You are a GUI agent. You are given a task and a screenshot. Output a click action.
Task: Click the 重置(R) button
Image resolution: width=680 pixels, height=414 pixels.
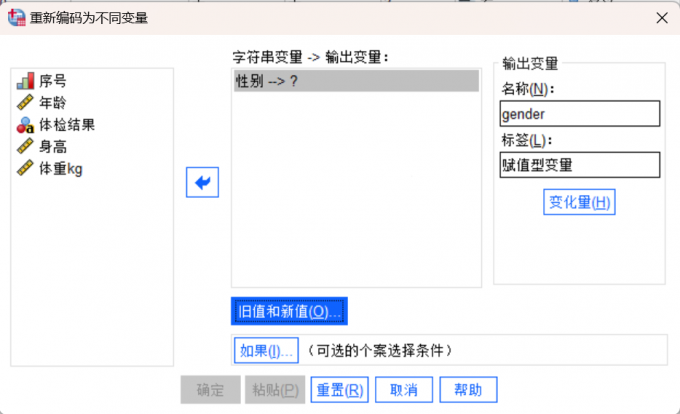340,390
